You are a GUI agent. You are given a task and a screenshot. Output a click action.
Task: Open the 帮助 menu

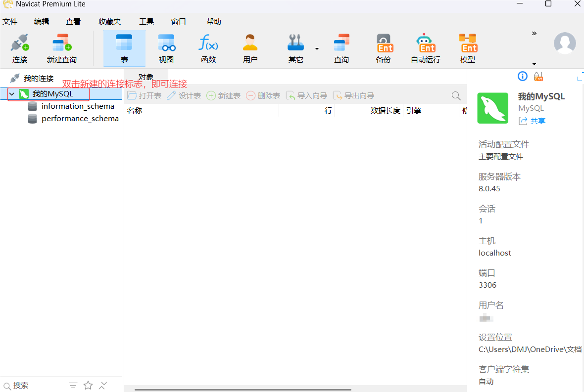click(214, 22)
